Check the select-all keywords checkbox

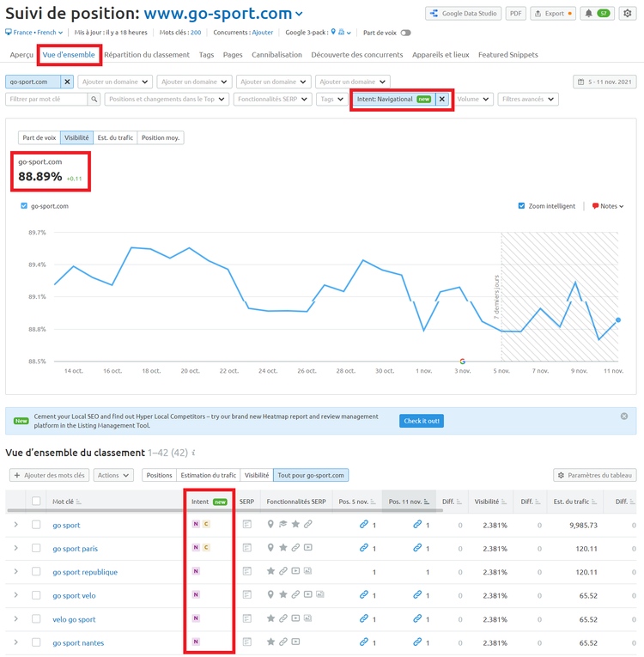pyautogui.click(x=36, y=502)
